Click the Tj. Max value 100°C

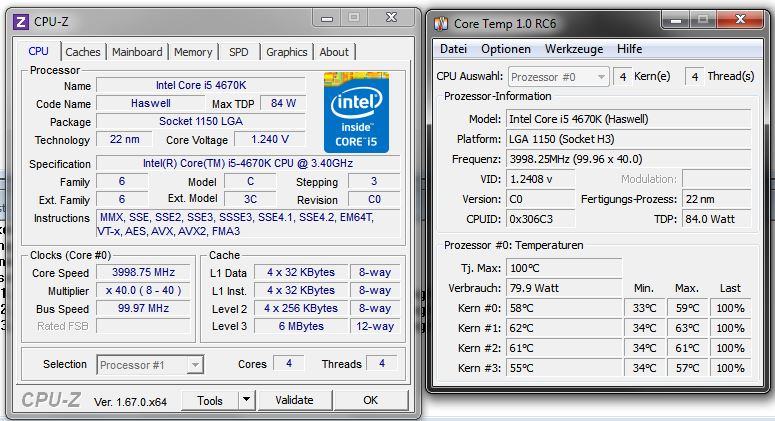[x=563, y=268]
